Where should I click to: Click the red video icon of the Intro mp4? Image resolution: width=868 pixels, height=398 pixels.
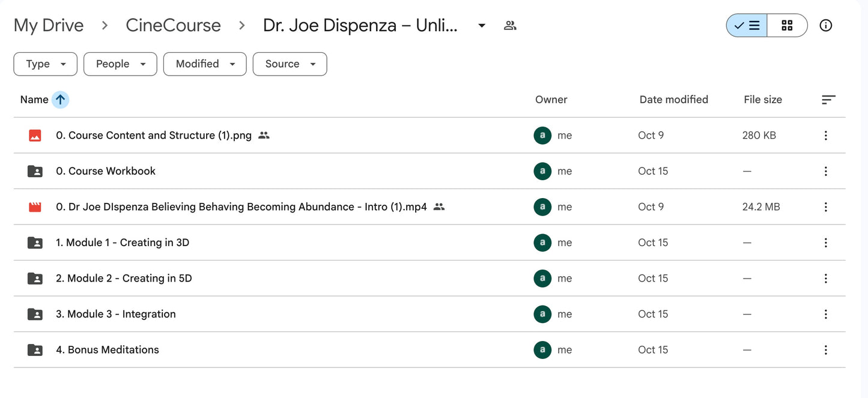click(34, 207)
